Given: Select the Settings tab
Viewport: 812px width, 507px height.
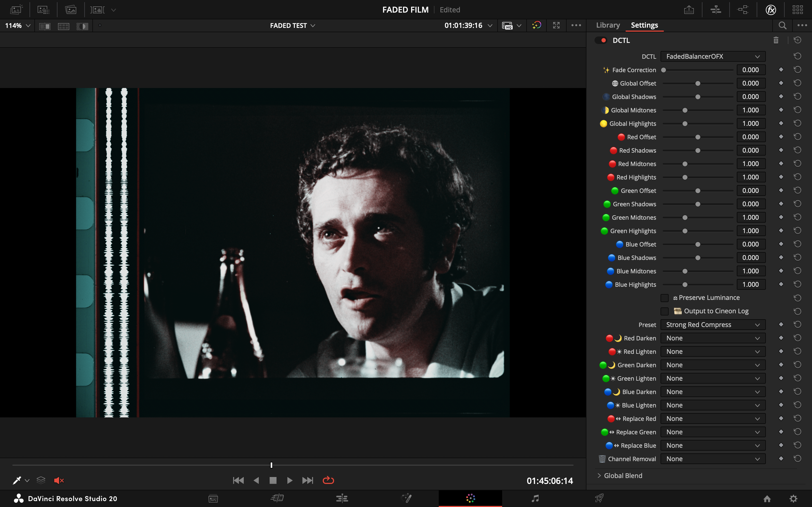Looking at the screenshot, I should [x=644, y=25].
